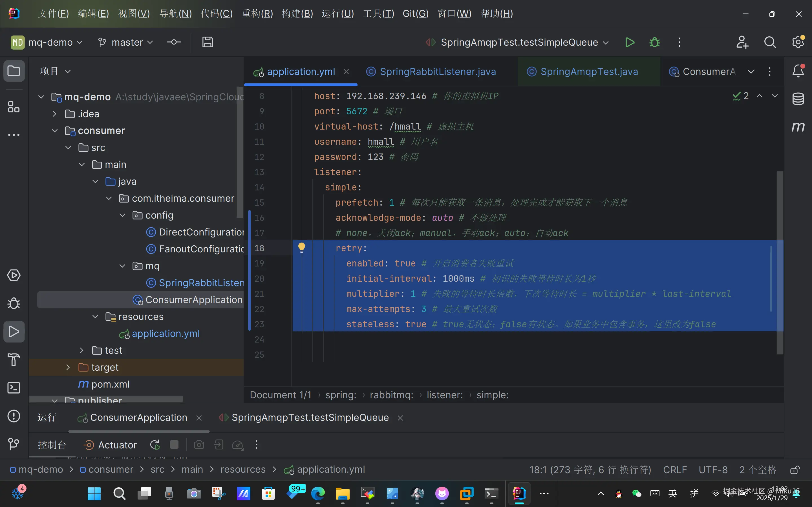
Task: Stop the running ConsumerApplication process
Action: point(174,445)
